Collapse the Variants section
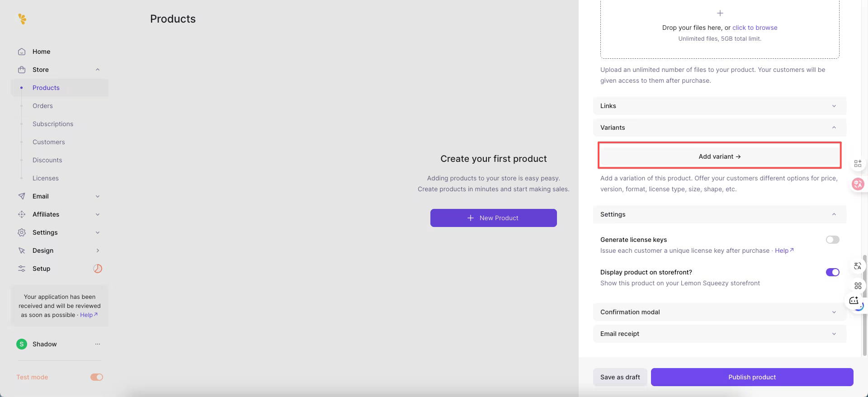The width and height of the screenshot is (868, 397). (x=720, y=128)
